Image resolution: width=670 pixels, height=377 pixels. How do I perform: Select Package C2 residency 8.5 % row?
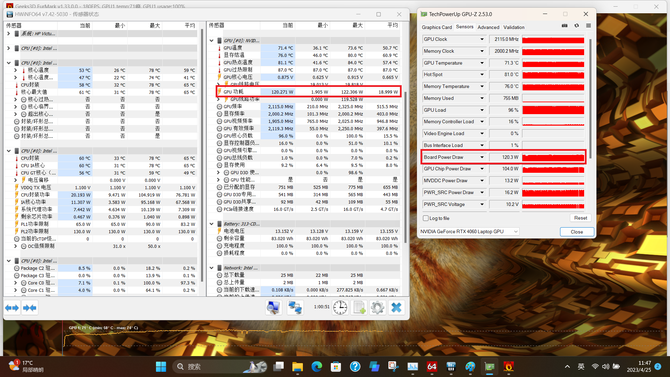click(x=105, y=268)
